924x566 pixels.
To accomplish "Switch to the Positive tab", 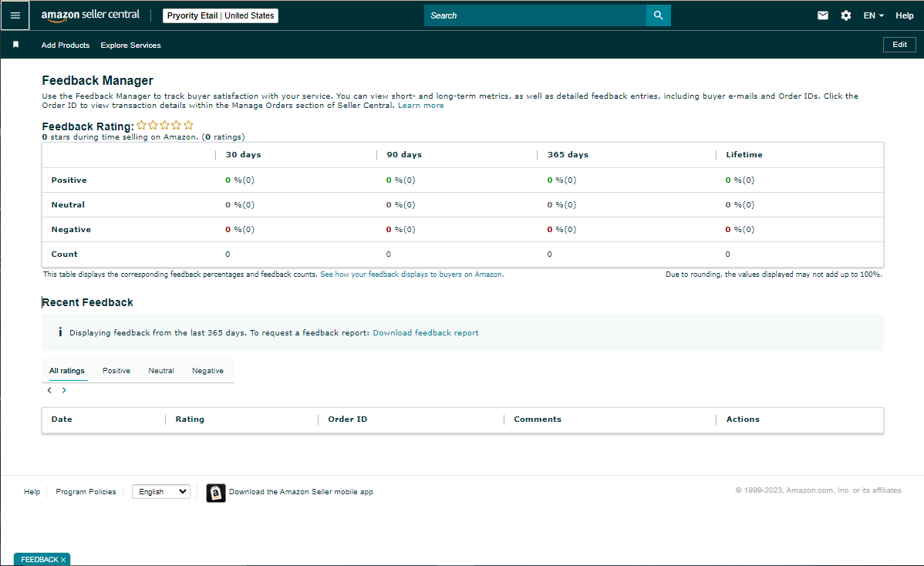I will point(116,370).
